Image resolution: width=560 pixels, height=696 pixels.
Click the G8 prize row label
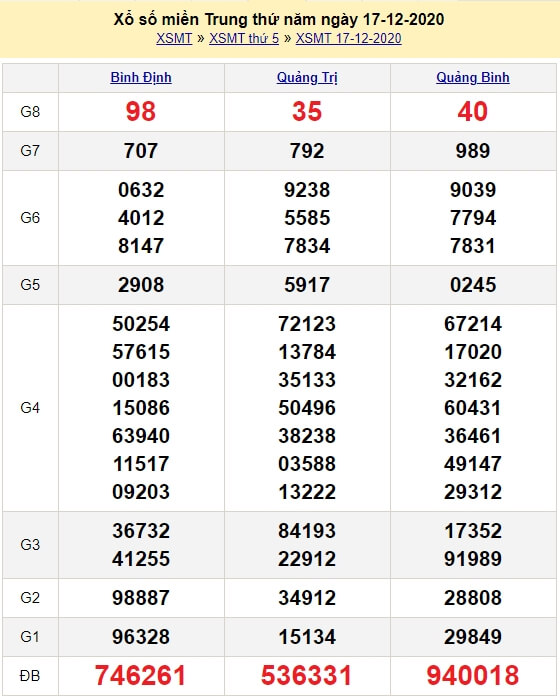tap(30, 112)
